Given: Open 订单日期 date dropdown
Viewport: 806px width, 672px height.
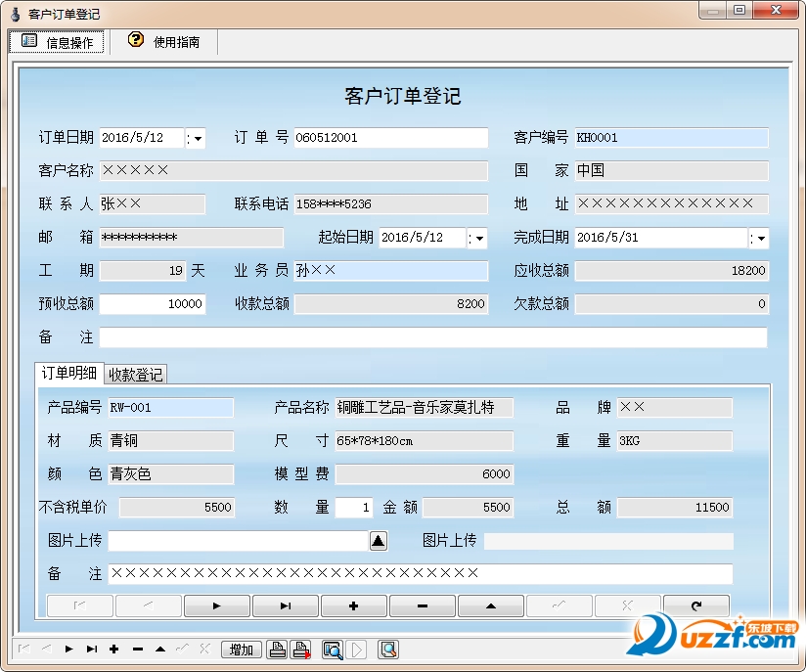Looking at the screenshot, I should [196, 138].
